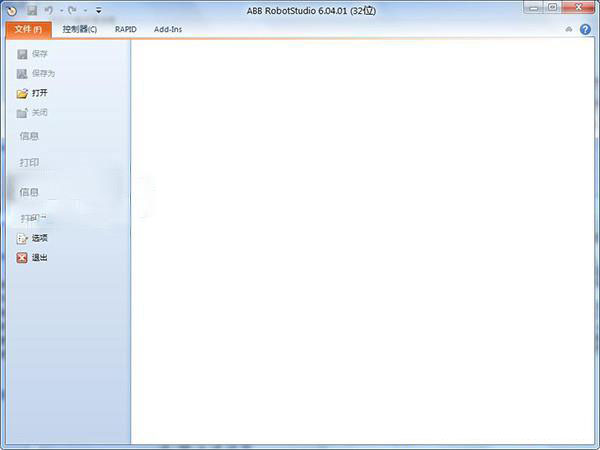Viewport: 600px width, 450px height.
Task: Click the Redo arrow icon
Action: (72, 11)
